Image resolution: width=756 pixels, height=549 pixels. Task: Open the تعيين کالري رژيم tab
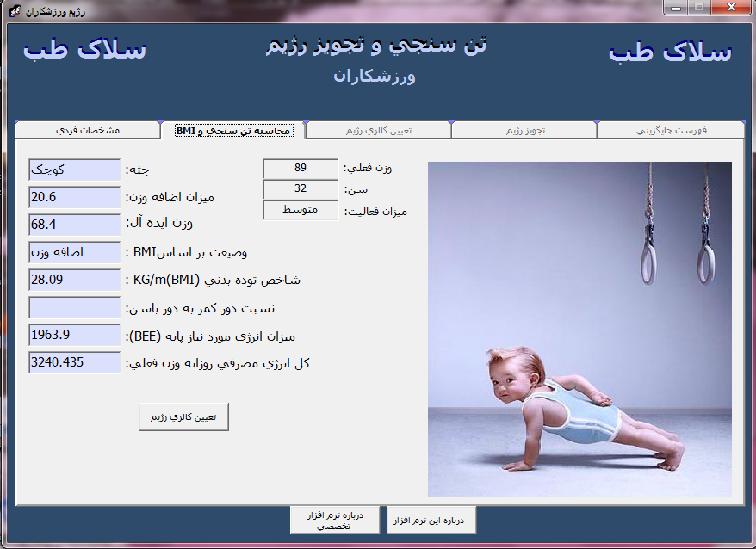(x=378, y=130)
